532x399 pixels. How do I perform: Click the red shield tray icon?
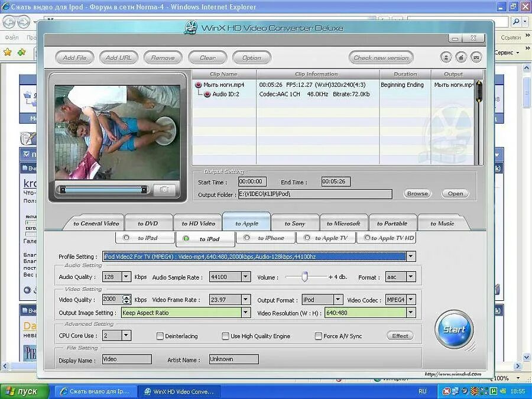tap(447, 391)
